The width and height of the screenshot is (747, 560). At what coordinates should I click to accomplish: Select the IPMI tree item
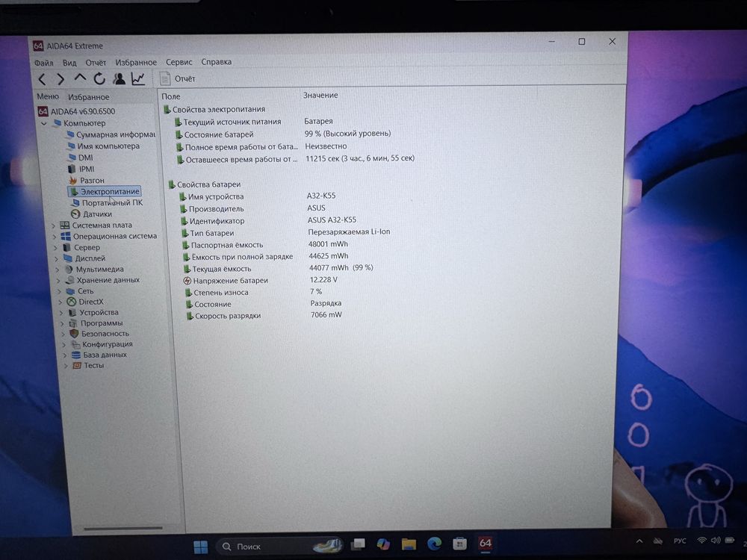coord(81,169)
